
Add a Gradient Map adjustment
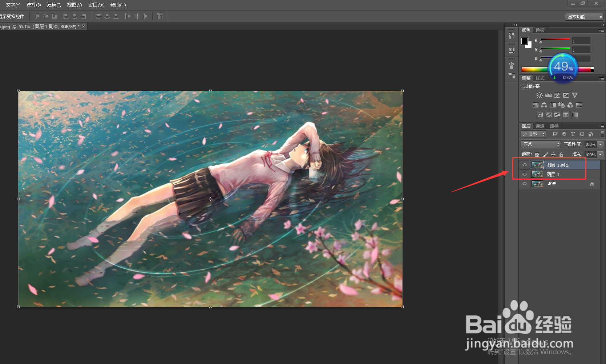point(575,115)
